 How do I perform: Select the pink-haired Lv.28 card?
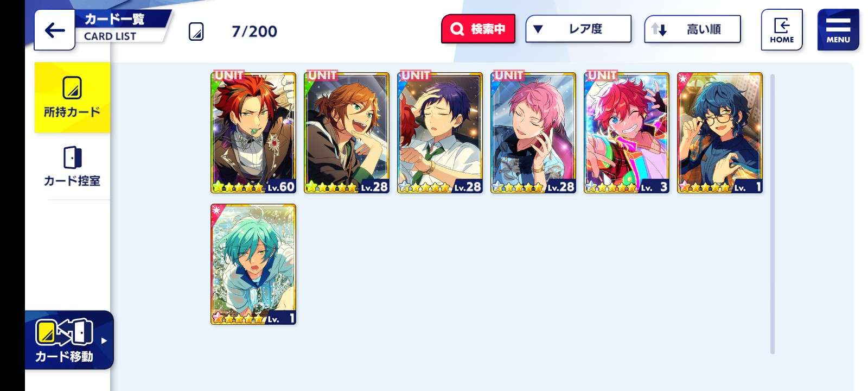(533, 133)
